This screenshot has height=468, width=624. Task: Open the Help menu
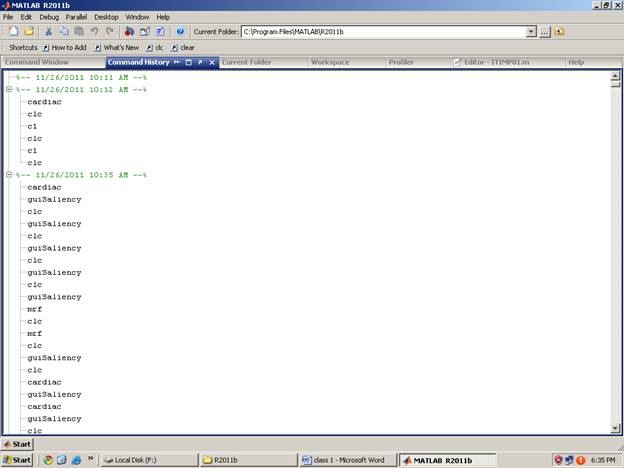163,17
